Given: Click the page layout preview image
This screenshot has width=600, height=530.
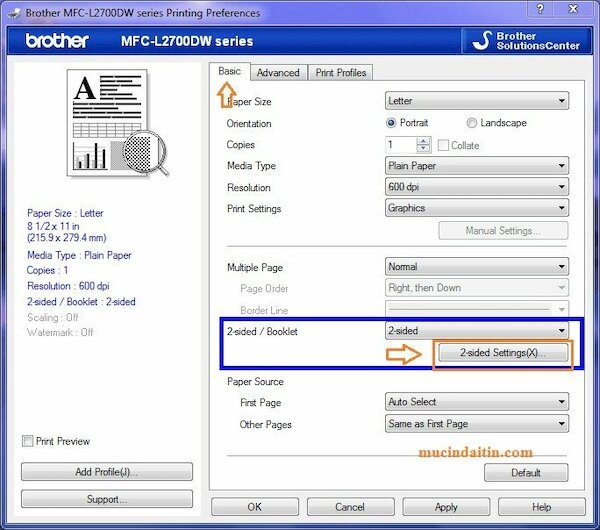Looking at the screenshot, I should [x=117, y=123].
